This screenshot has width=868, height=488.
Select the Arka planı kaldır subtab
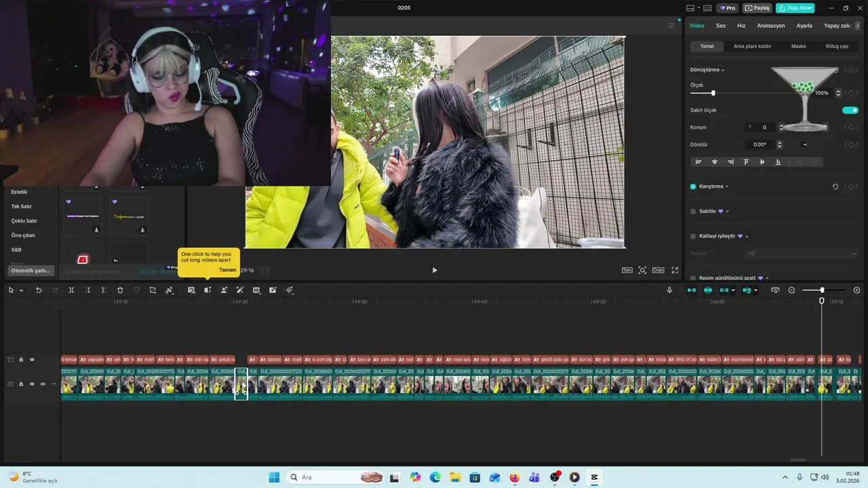point(752,46)
